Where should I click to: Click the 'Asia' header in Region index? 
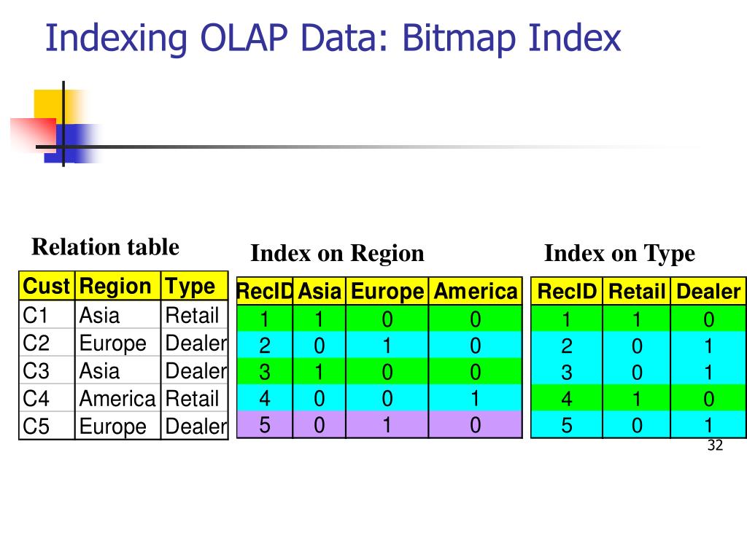pos(320,291)
